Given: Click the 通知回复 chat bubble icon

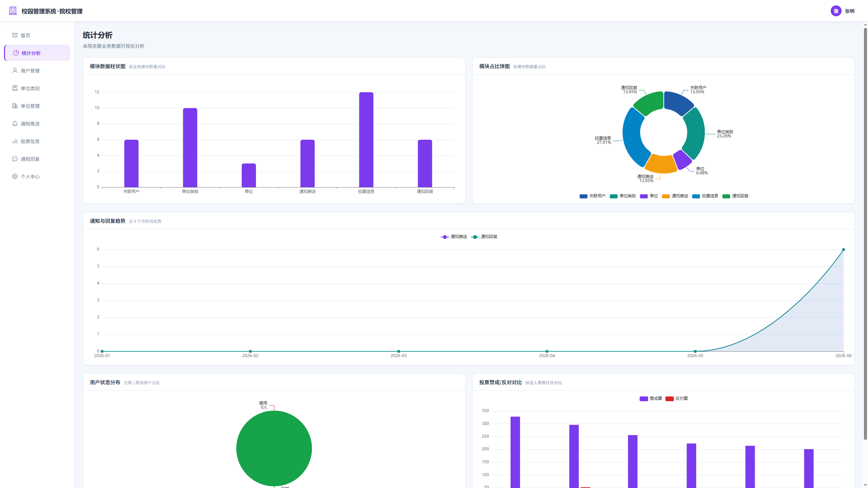Looking at the screenshot, I should (x=15, y=159).
